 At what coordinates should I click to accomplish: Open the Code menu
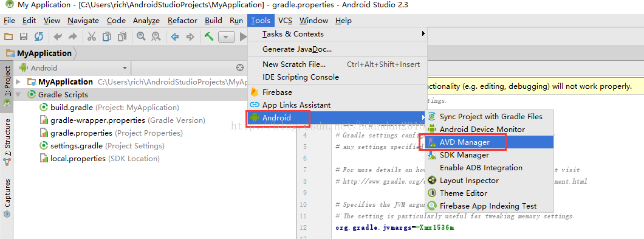(x=116, y=21)
